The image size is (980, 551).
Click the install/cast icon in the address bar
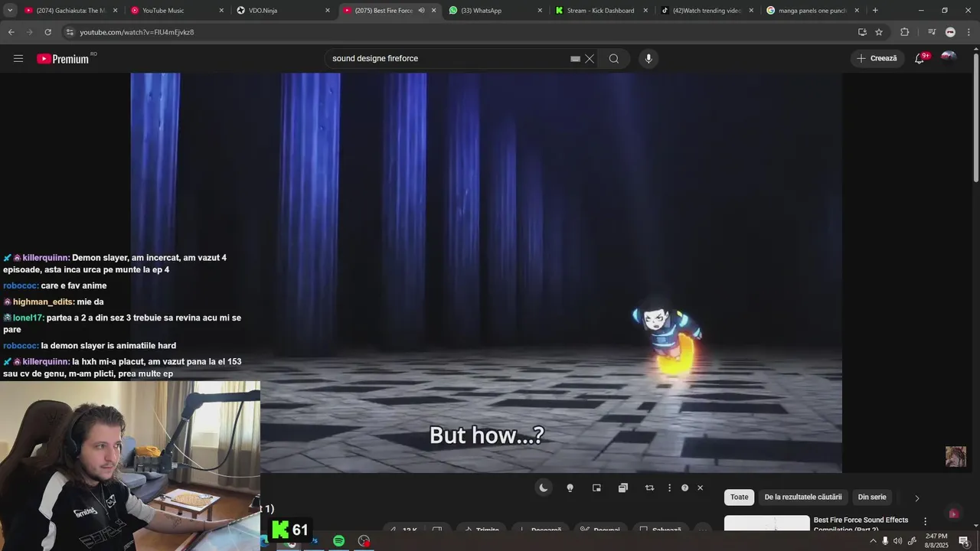click(x=862, y=32)
